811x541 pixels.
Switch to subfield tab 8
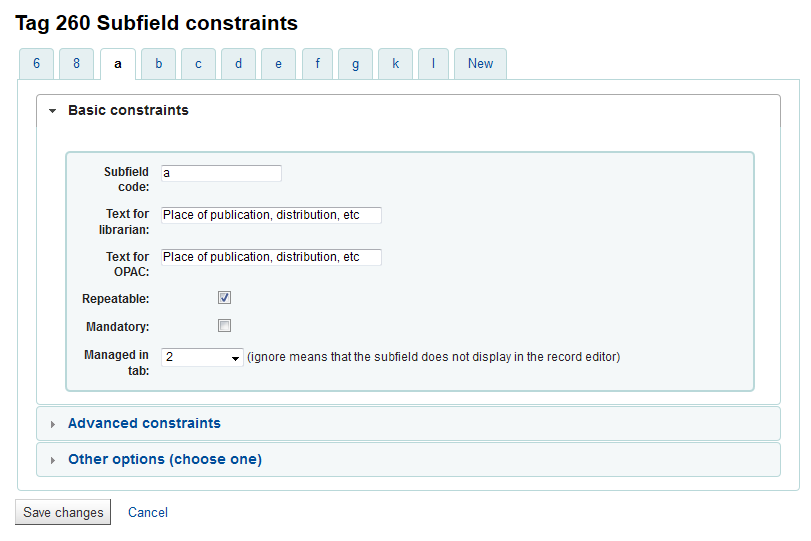76,64
